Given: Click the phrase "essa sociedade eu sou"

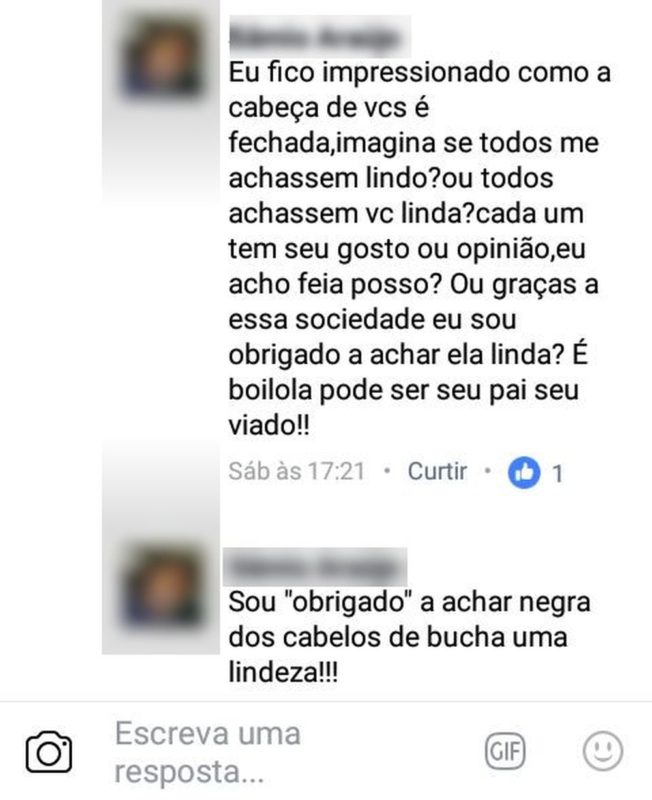Looking at the screenshot, I should click(x=372, y=320).
